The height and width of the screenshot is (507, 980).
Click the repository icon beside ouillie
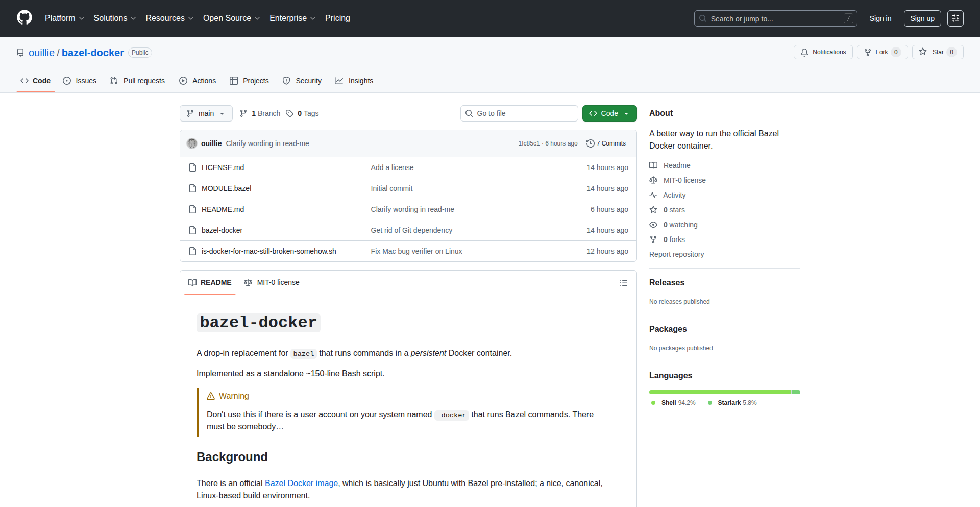(20, 53)
